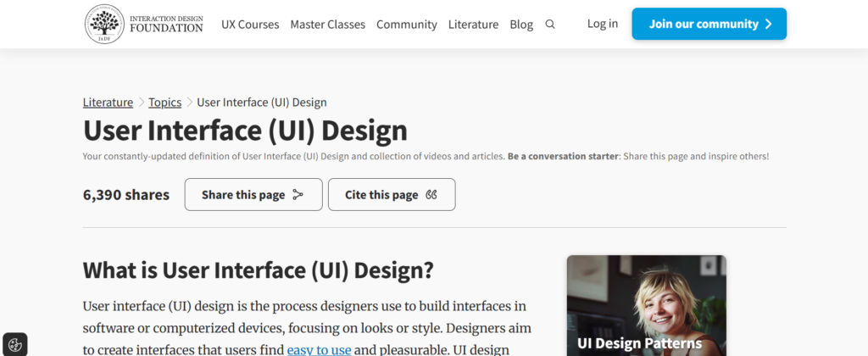This screenshot has width=868, height=356.
Task: Open the Master Classes menu
Action: (x=327, y=25)
